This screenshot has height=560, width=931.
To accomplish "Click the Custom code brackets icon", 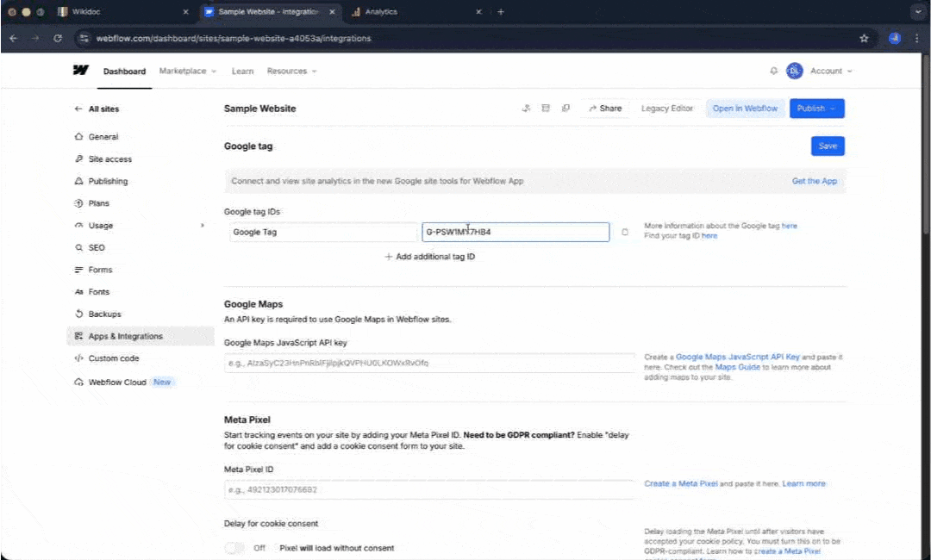I will (79, 358).
